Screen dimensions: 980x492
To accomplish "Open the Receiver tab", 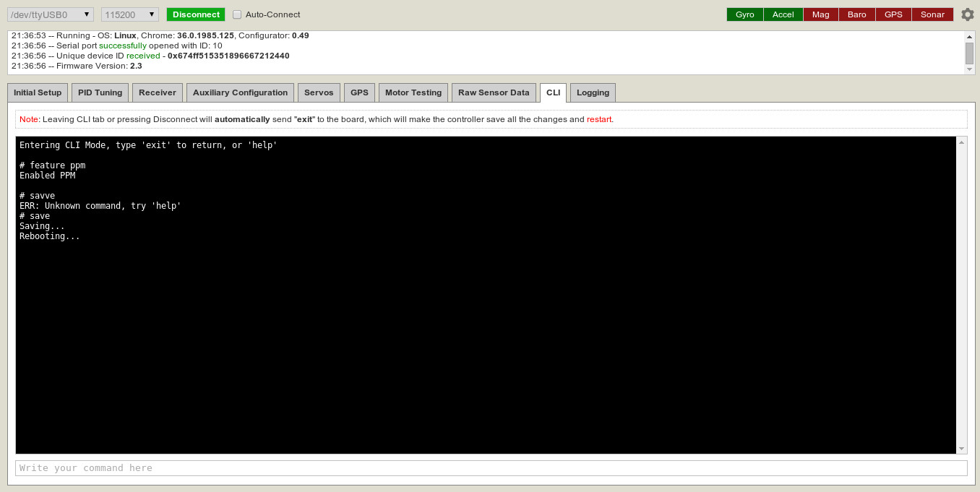I will (x=158, y=92).
